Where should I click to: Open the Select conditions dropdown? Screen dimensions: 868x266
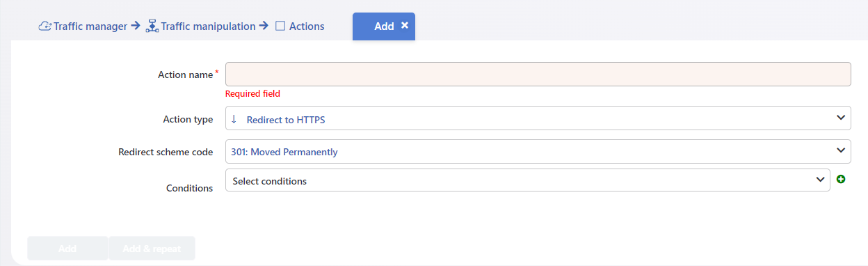pos(528,180)
